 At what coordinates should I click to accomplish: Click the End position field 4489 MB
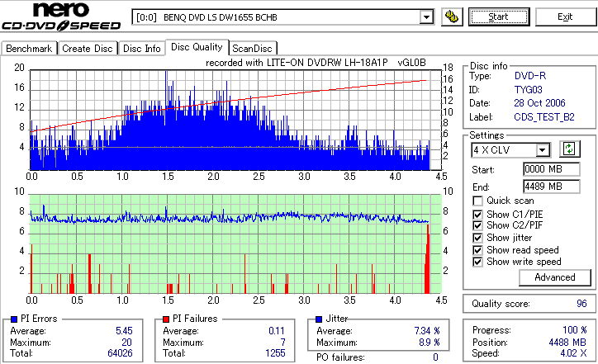tap(552, 187)
